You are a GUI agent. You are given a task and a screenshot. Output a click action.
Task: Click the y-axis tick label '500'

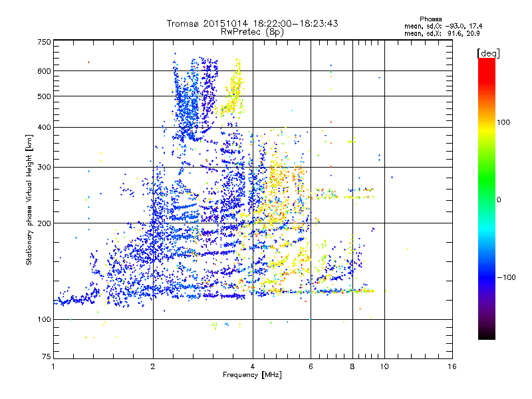(x=44, y=96)
